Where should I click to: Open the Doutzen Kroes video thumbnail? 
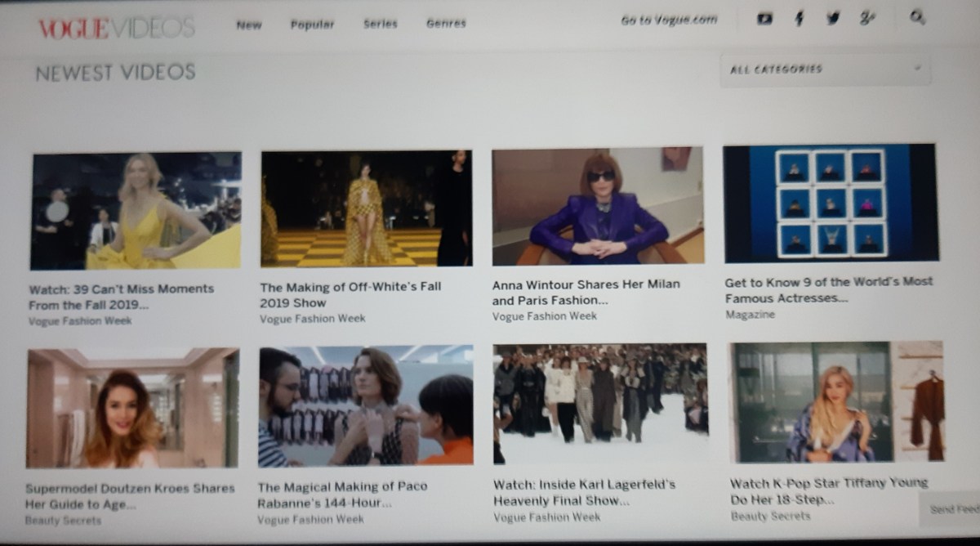132,408
